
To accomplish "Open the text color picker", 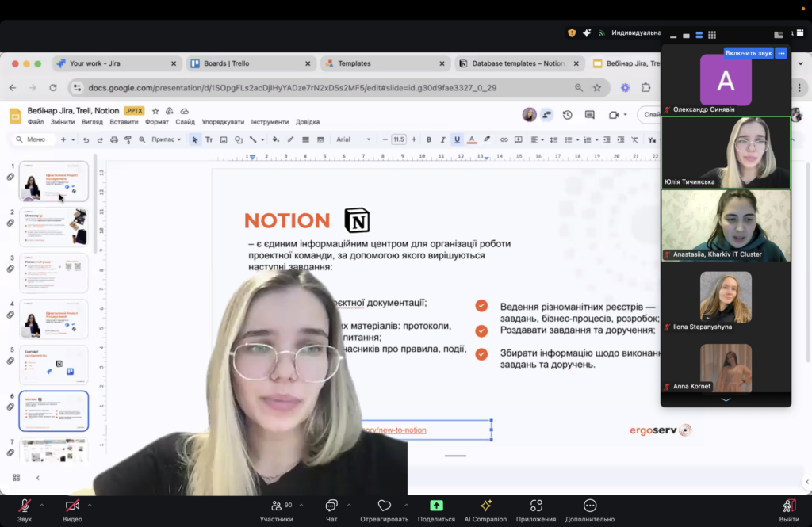I will click(472, 139).
